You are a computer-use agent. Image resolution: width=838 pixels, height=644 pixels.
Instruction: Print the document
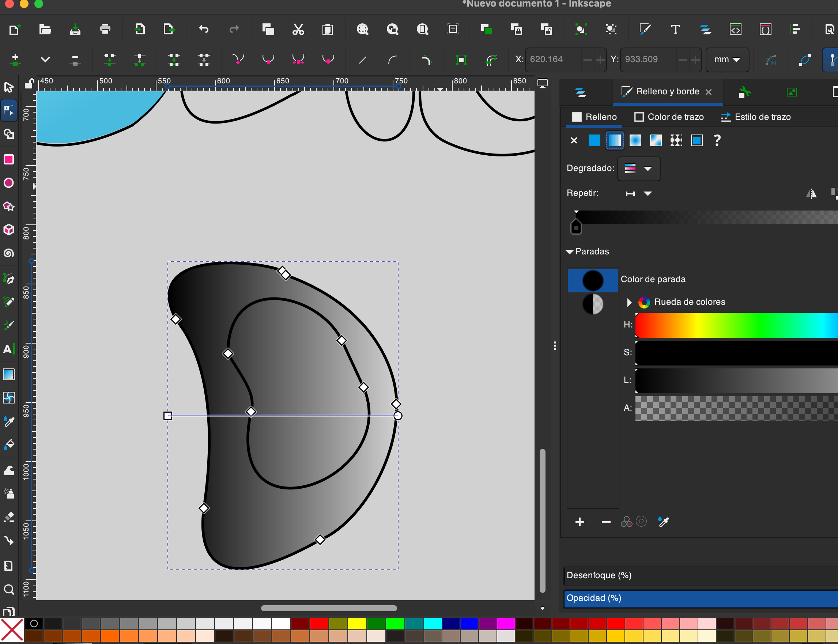click(x=105, y=29)
